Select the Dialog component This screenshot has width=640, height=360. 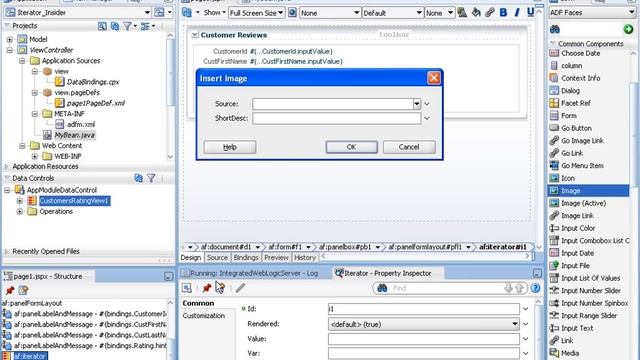click(570, 91)
